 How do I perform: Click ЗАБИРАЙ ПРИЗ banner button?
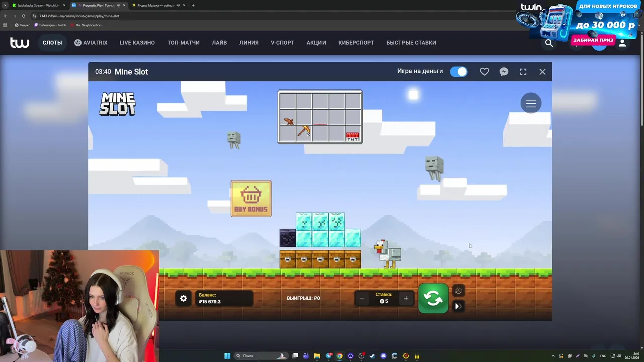click(x=593, y=40)
